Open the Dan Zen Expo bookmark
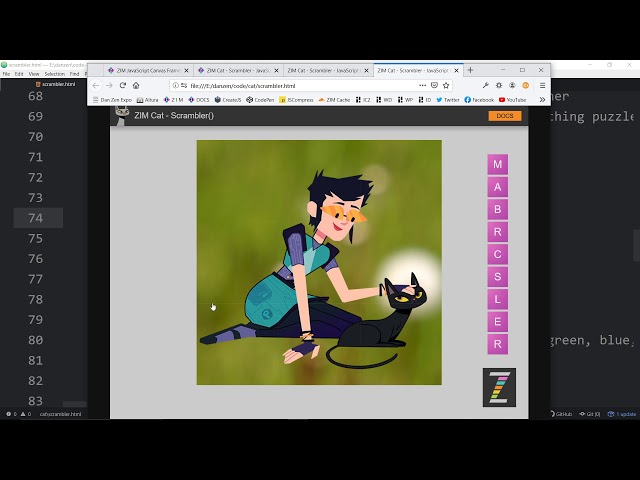 click(112, 100)
